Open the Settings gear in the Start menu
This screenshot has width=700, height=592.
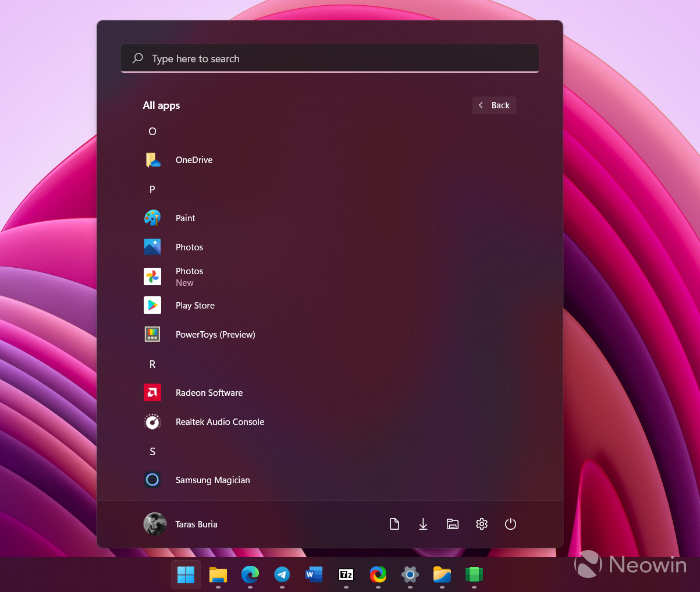(x=481, y=524)
